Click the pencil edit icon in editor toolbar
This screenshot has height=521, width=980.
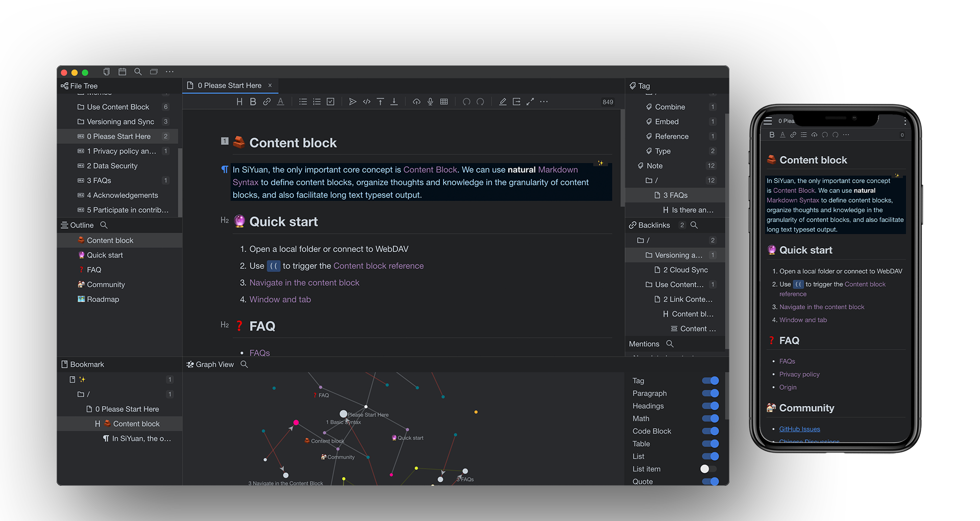[x=503, y=102]
